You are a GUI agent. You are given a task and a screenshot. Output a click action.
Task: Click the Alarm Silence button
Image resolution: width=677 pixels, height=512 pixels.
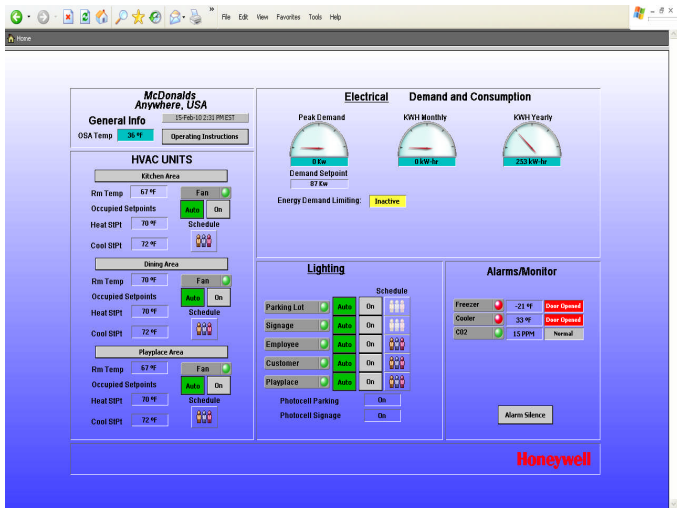[525, 415]
